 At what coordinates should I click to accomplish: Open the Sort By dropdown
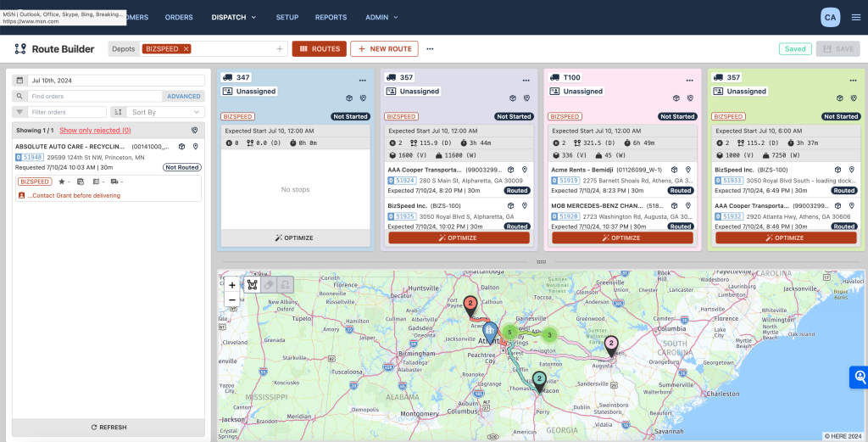click(x=158, y=112)
